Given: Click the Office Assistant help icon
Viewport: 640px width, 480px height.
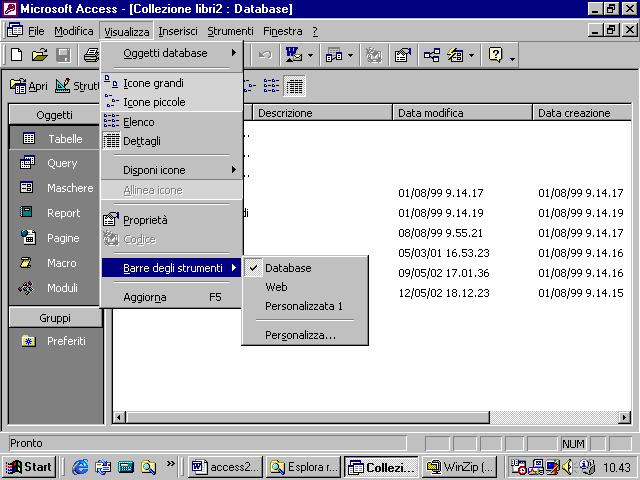Looking at the screenshot, I should 495,55.
